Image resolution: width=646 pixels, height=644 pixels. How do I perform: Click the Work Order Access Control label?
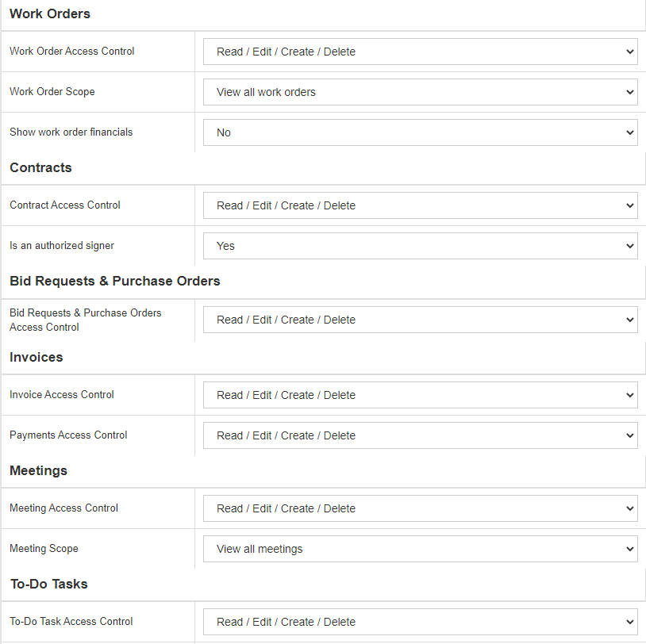71,51
